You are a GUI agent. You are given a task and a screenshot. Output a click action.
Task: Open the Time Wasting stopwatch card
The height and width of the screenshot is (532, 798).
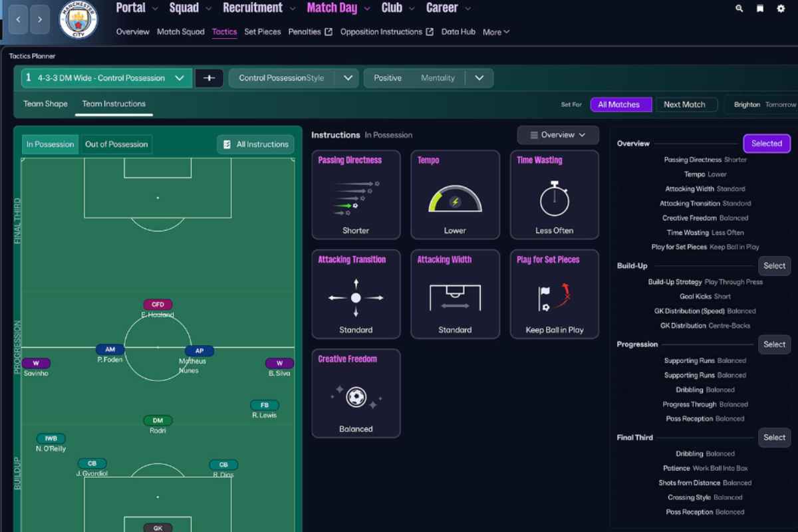[554, 195]
